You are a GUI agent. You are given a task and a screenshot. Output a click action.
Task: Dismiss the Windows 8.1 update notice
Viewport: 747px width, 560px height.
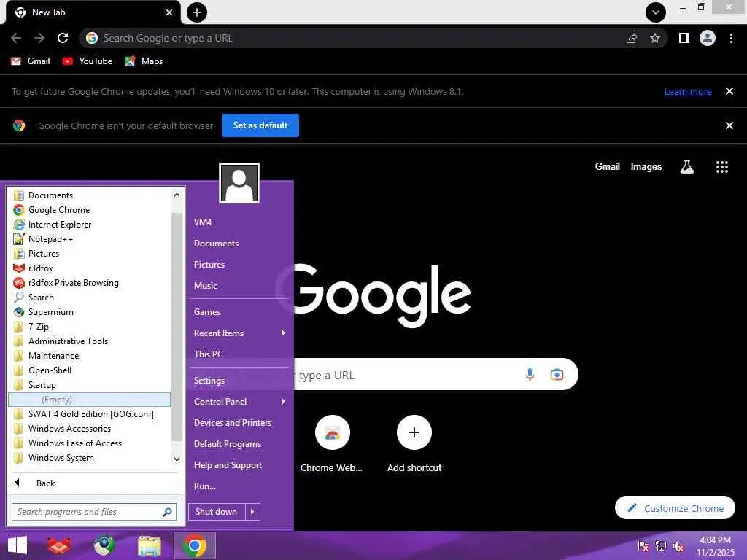(729, 91)
